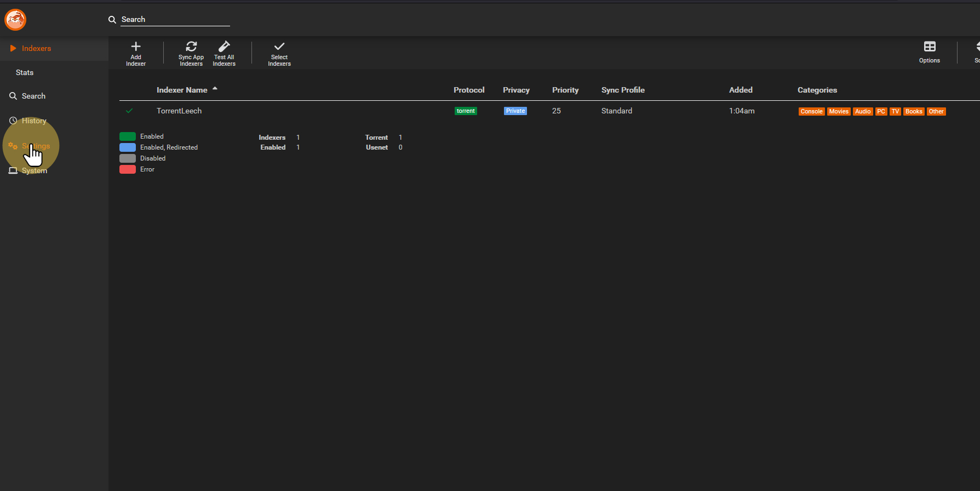
Task: Click TorrentLeech enabled status checkmark
Action: 129,111
